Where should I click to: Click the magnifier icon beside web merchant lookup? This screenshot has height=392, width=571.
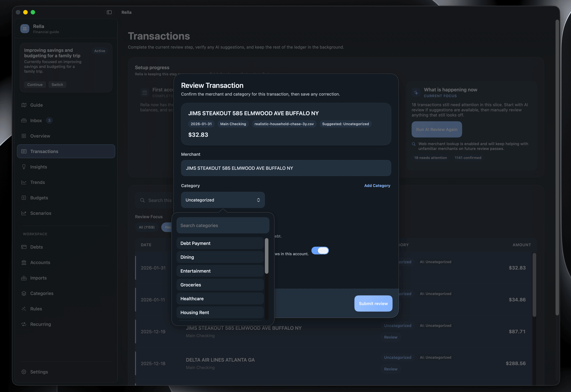[x=414, y=144]
